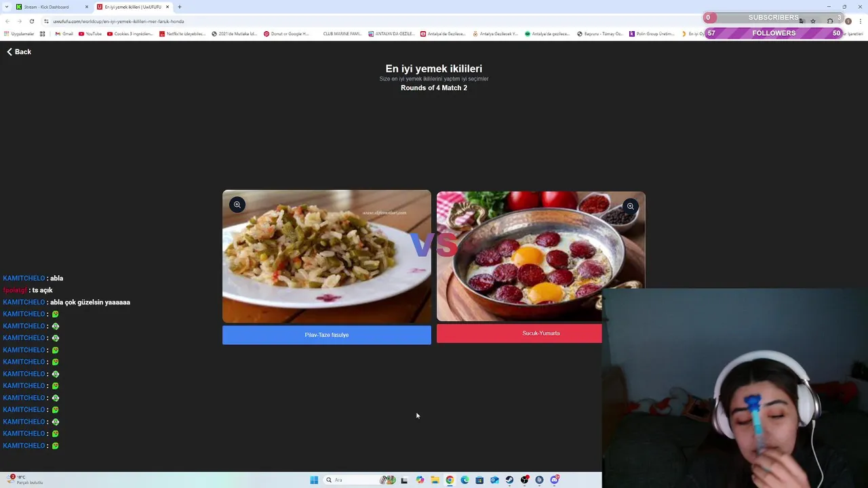Zoom into the Sucuk-Yumurta image

(630, 206)
